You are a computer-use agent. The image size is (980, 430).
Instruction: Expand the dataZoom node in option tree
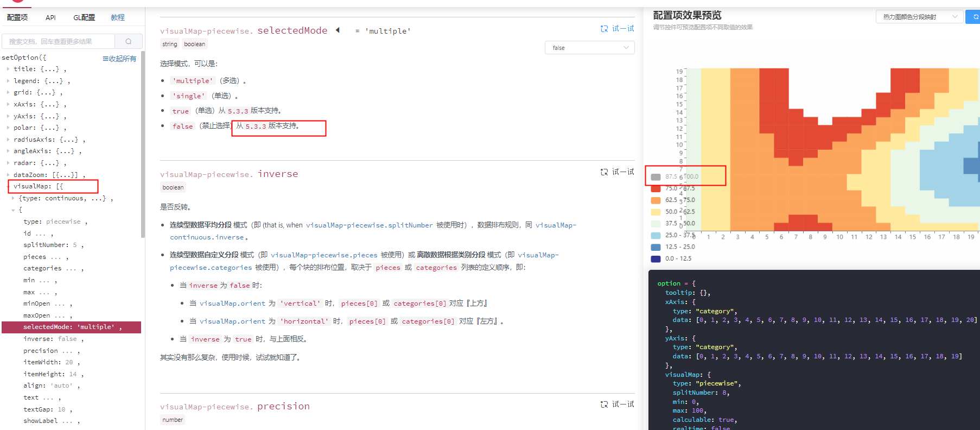[8, 175]
